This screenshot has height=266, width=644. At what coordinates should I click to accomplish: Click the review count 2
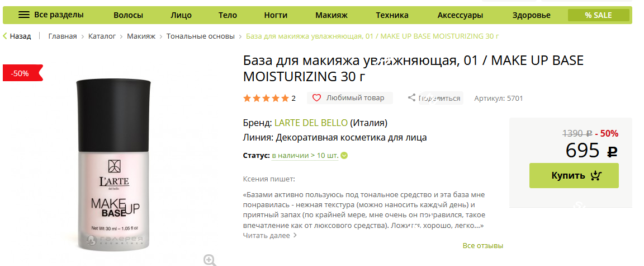tap(293, 98)
